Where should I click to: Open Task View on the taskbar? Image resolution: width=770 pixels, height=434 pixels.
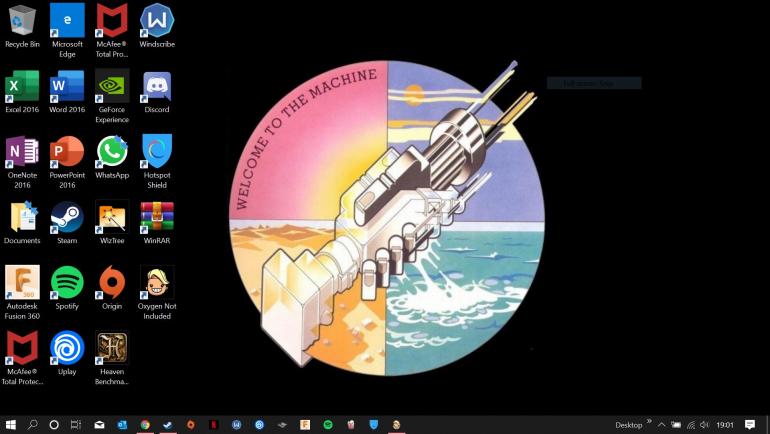point(76,425)
